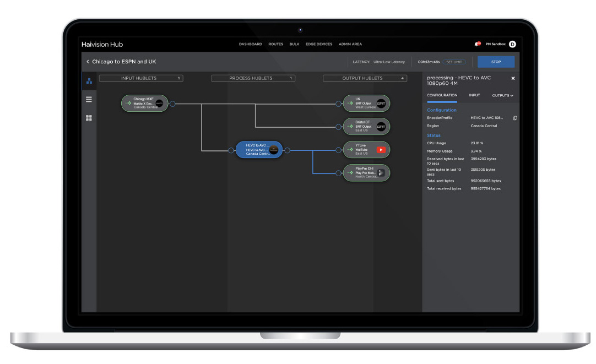Go to ROUTES
Screen dimensions: 596x364
[276, 44]
